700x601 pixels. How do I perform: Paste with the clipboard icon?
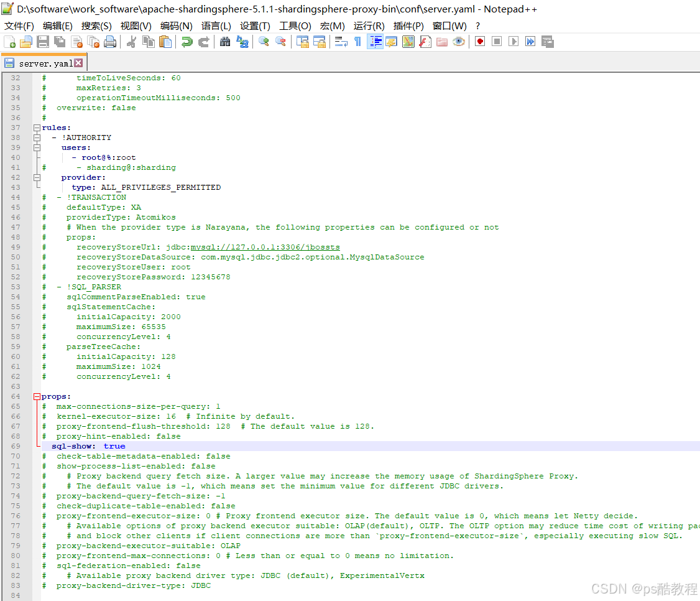(x=165, y=42)
